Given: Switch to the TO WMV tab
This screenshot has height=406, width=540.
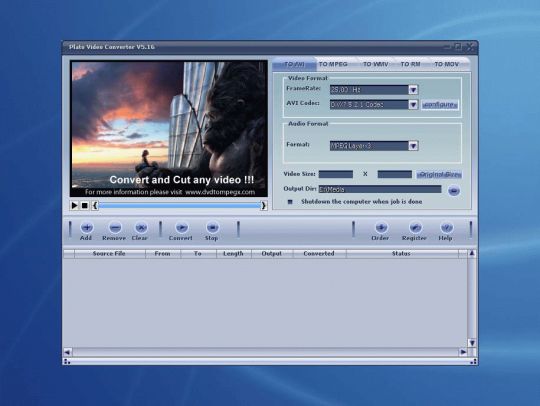Looking at the screenshot, I should point(375,64).
